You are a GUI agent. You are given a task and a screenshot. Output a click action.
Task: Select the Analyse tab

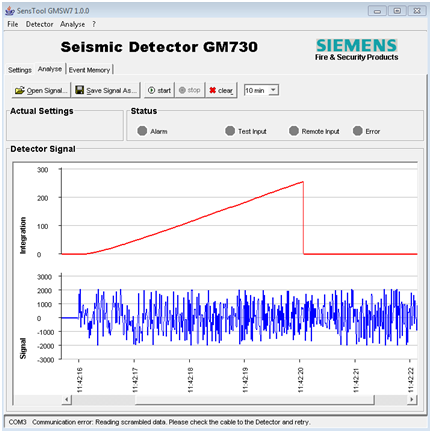[x=50, y=69]
